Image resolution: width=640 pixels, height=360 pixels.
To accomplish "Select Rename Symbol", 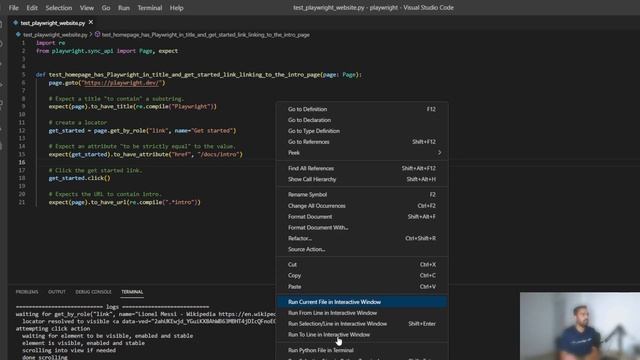I will (x=362, y=195).
